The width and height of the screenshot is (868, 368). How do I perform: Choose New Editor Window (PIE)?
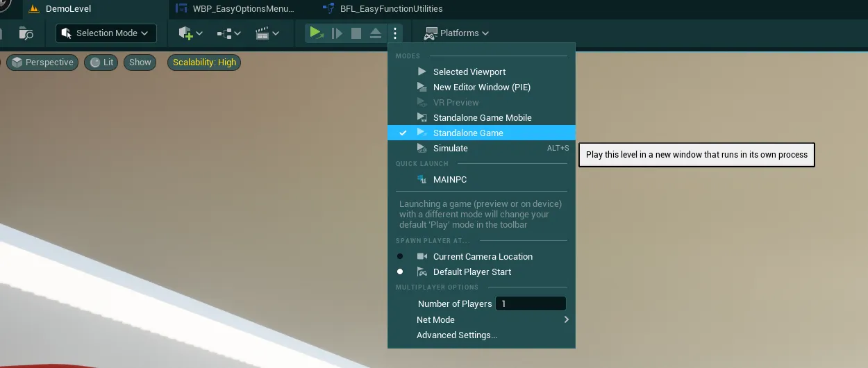[x=481, y=87]
